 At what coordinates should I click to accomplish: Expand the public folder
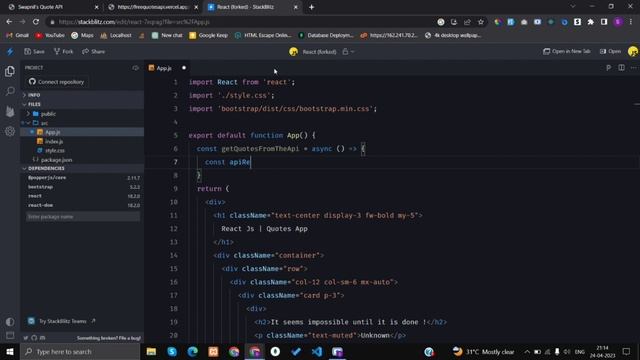[x=82, y=114]
